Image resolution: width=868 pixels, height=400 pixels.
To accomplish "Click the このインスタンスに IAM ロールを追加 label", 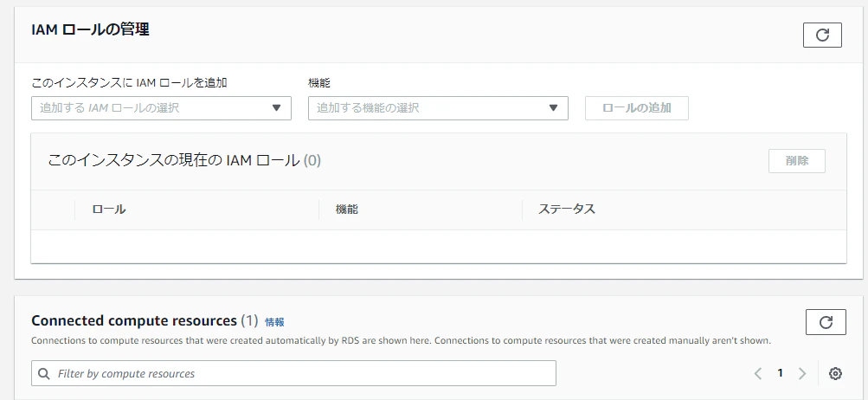I will point(130,82).
